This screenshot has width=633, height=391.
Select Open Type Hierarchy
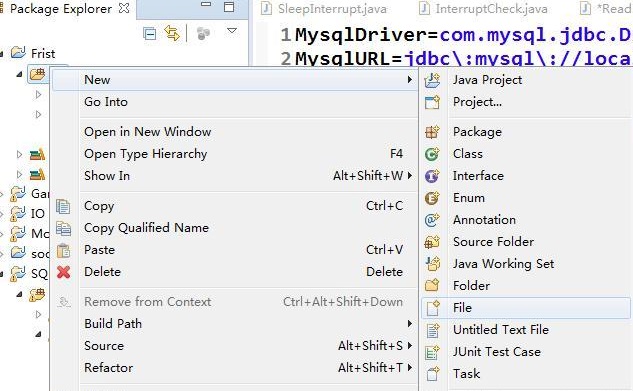tap(235, 154)
